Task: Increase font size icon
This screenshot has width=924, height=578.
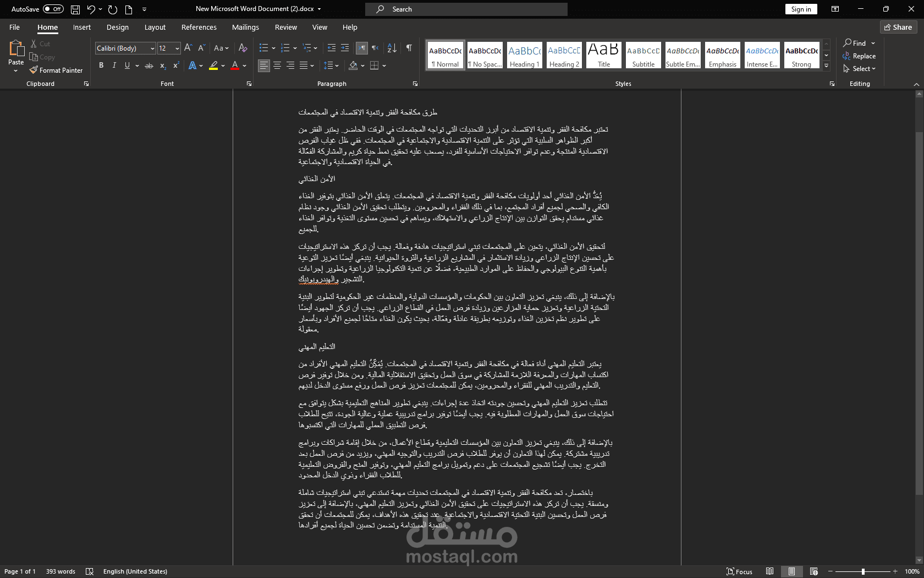Action: (x=188, y=48)
